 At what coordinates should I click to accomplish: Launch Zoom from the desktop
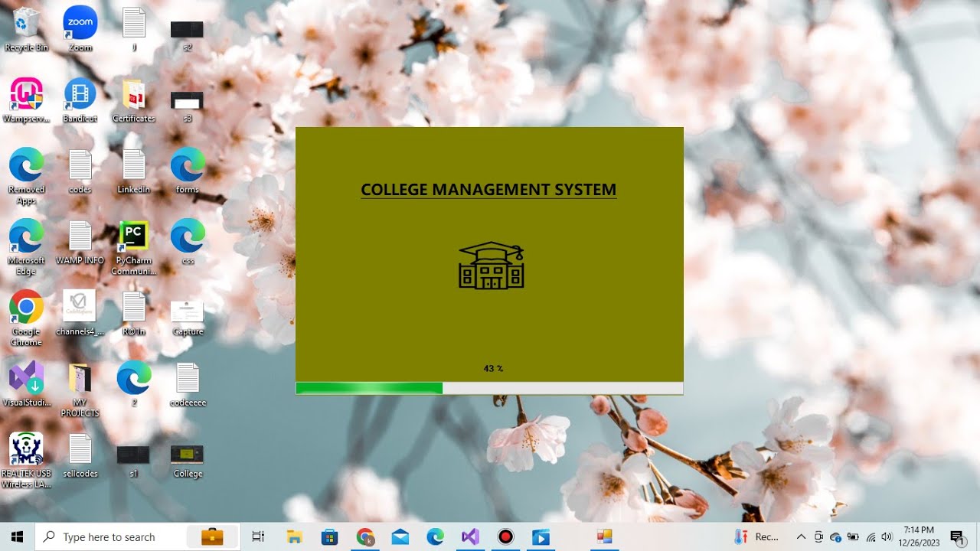80,29
